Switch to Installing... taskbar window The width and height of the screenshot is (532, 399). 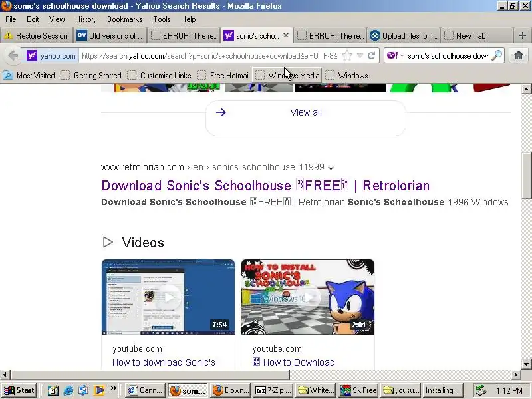coord(443,390)
